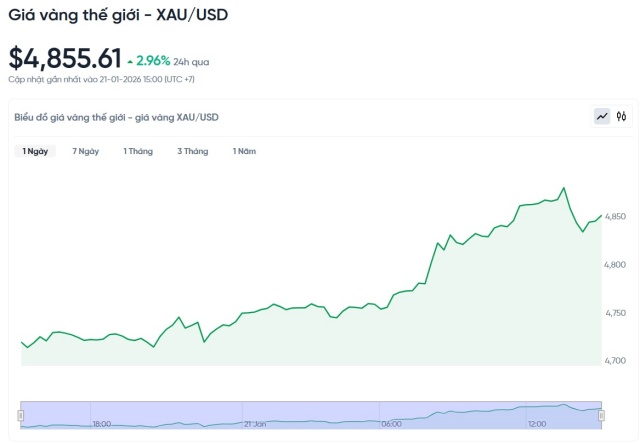Click the green up-arrow beside 2.96%
Screen dimensions: 640x443
(x=130, y=61)
